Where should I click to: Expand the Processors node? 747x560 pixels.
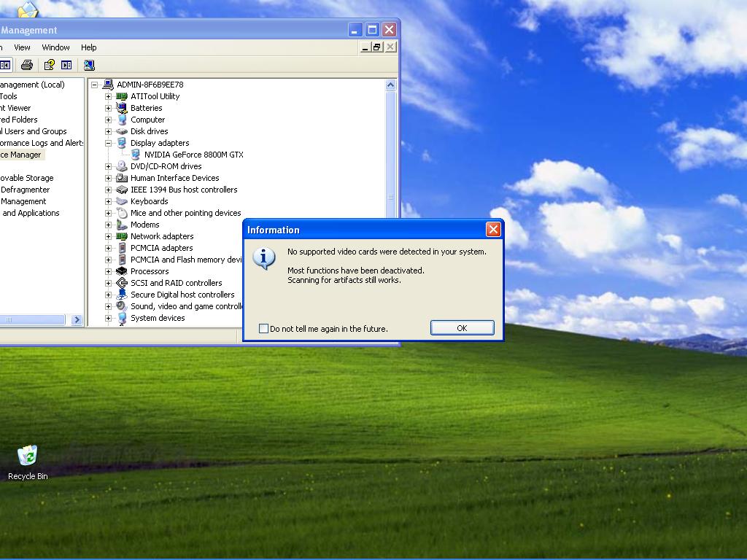(108, 271)
